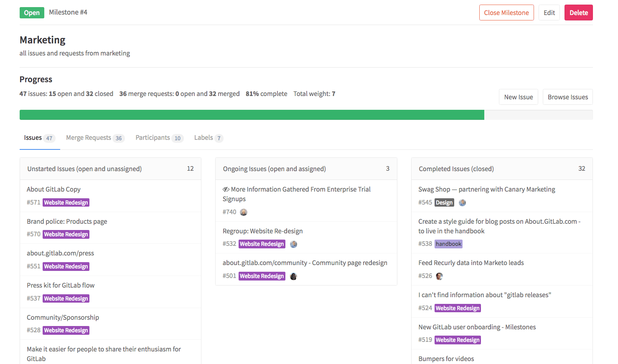
Task: Create a New Issue
Action: click(519, 97)
